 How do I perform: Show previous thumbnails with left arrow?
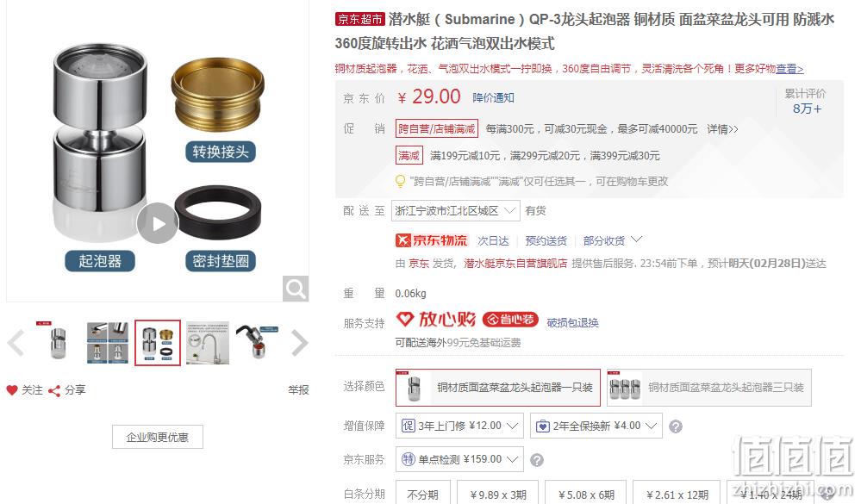tap(16, 343)
